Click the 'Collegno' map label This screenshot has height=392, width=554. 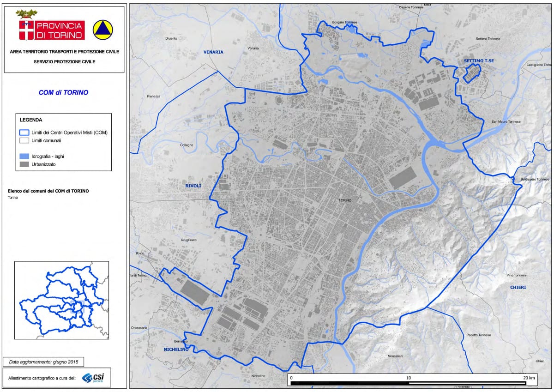point(187,145)
